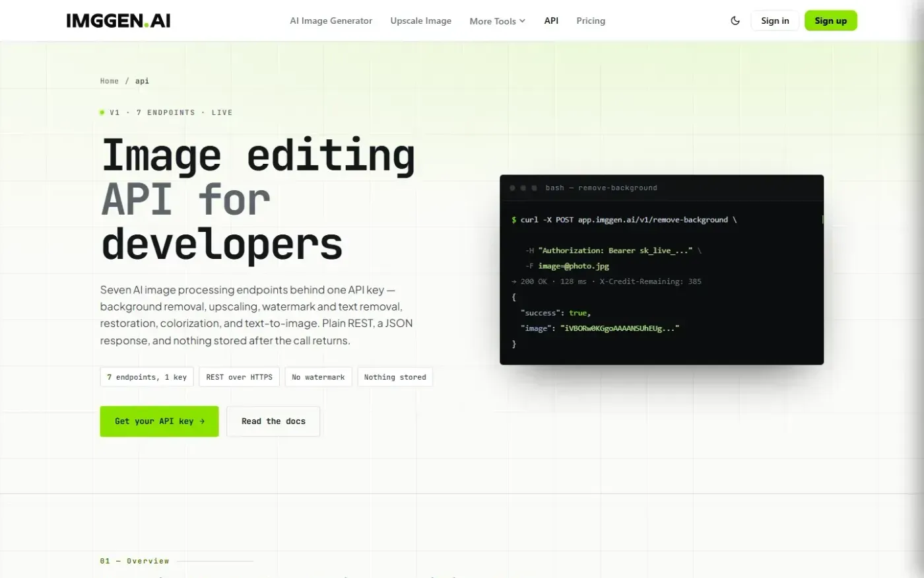Screen dimensions: 924x578
Task: Select the API nav item
Action: click(x=551, y=20)
